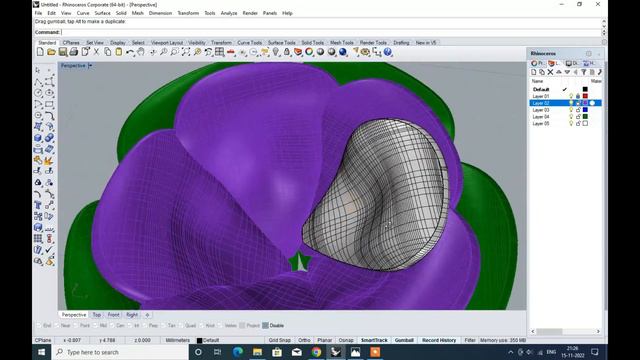Click the Copy icon in Standard toolbar
Screen dimensions: 640x360
(x=107, y=52)
